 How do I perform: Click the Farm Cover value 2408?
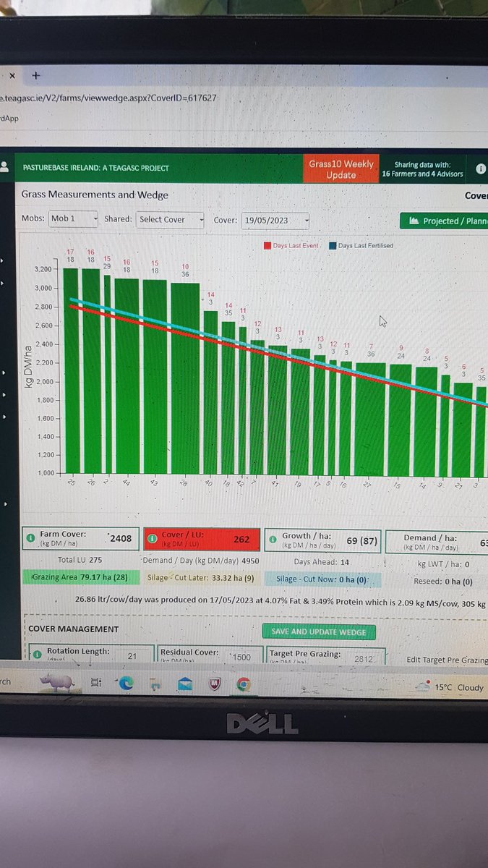120,539
